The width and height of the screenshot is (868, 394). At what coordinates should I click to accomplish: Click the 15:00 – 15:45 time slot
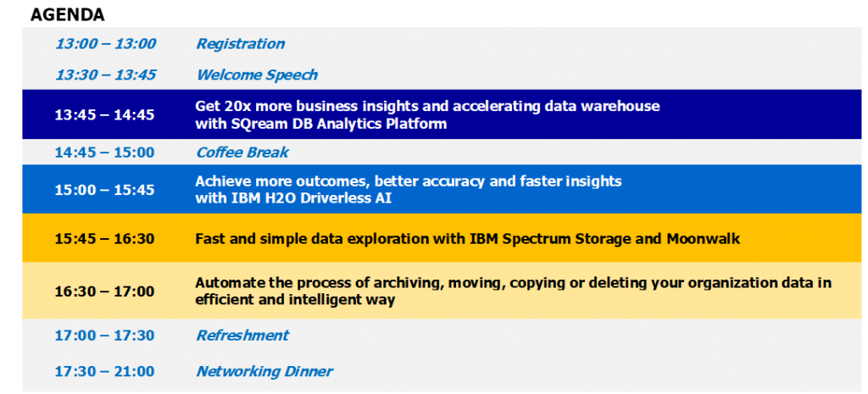tap(104, 190)
